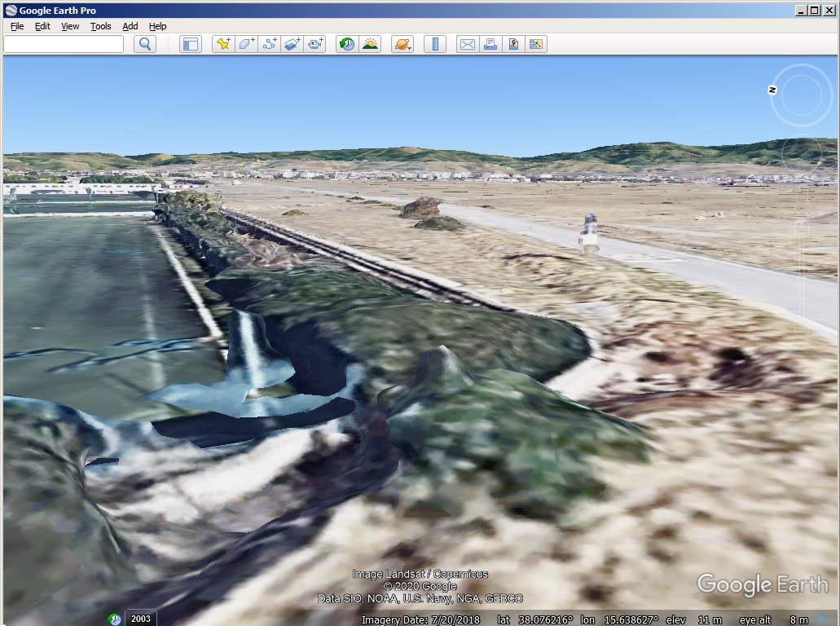Open the Tools menu
This screenshot has height=626, width=840.
100,26
